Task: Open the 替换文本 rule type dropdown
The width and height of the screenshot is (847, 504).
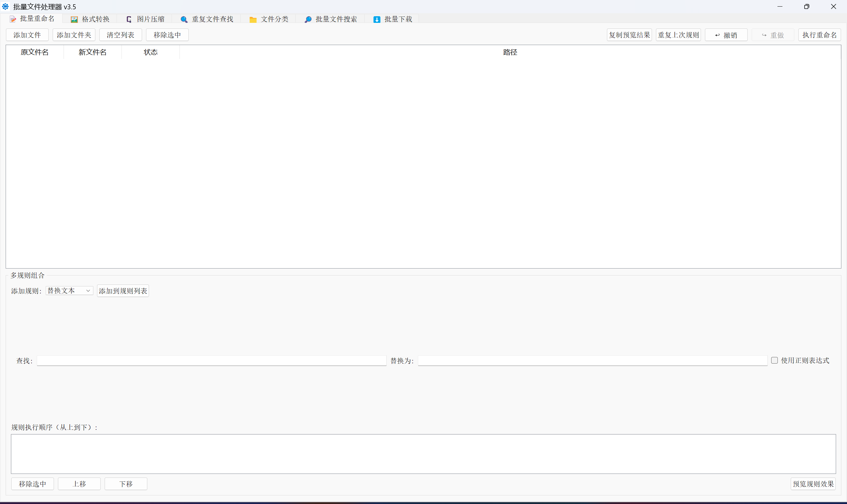Action: (x=69, y=291)
